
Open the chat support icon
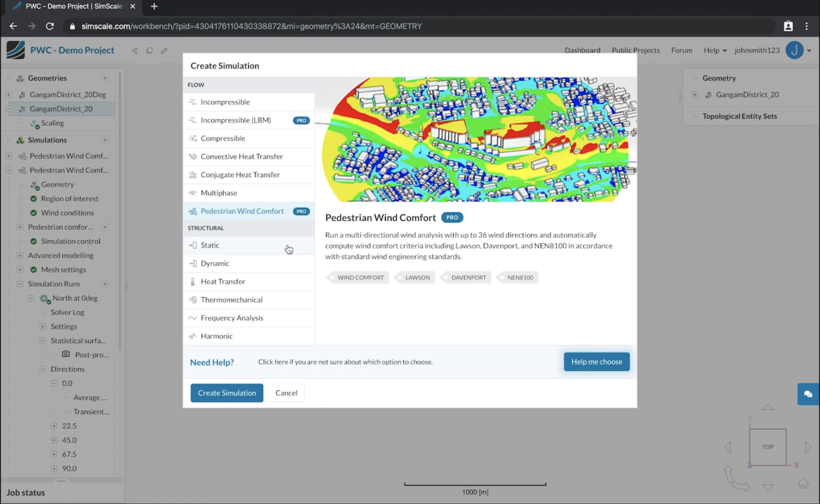(x=808, y=394)
